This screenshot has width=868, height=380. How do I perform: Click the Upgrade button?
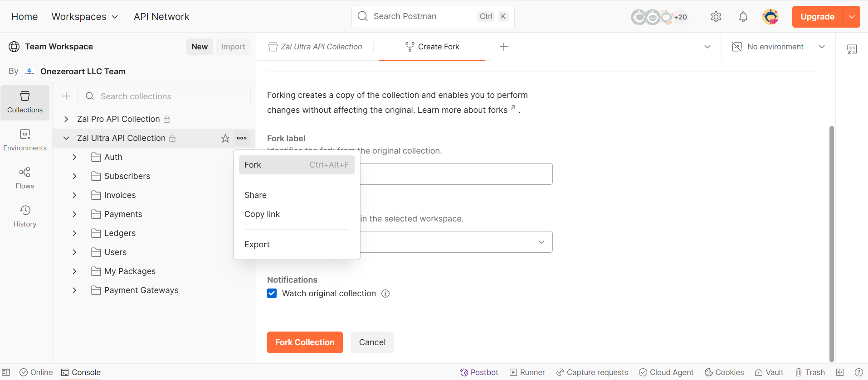tap(817, 17)
